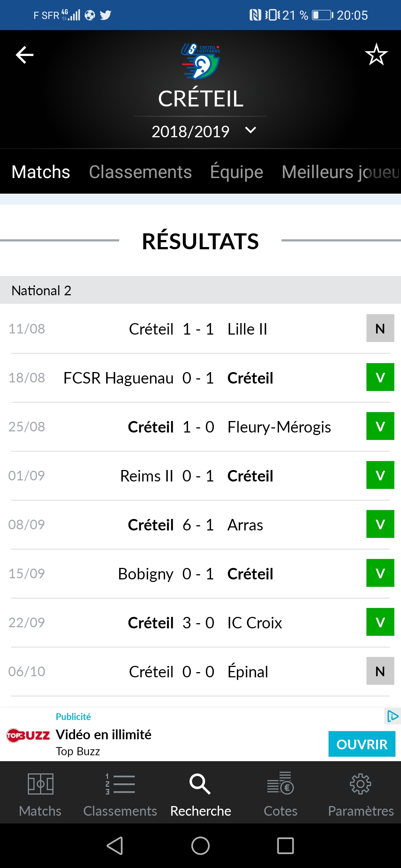This screenshot has height=868, width=401.
Task: Expand season list via chevron arrow
Action: 251,130
